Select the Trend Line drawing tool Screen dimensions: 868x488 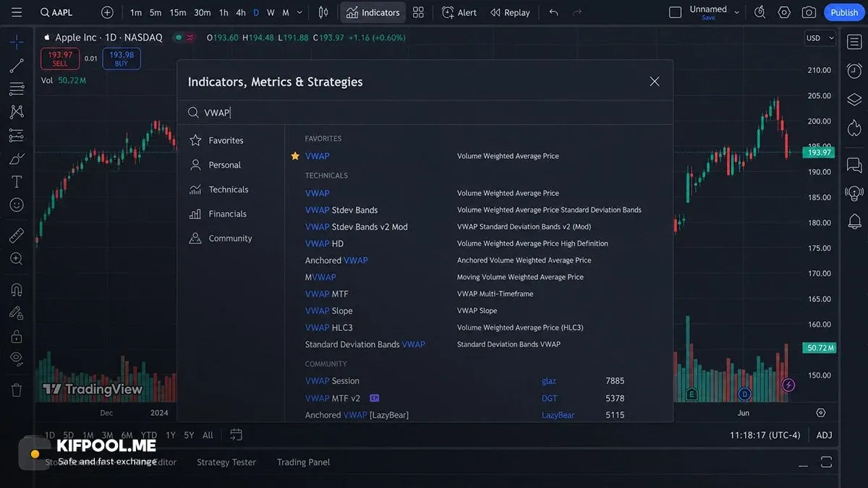(17, 67)
